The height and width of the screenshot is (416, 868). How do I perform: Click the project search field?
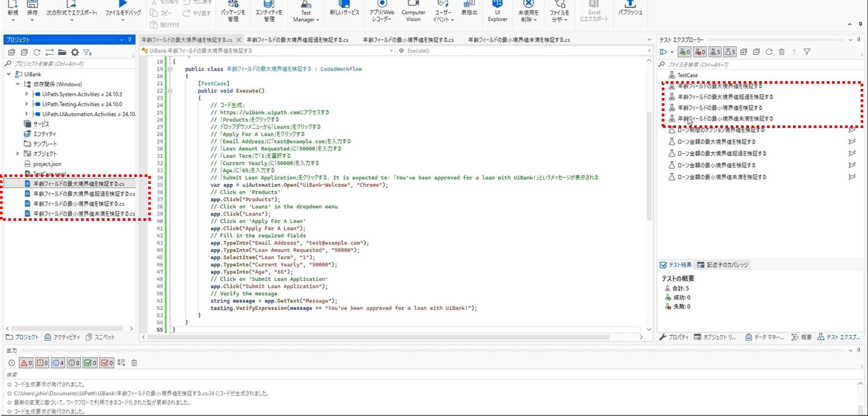[69, 64]
